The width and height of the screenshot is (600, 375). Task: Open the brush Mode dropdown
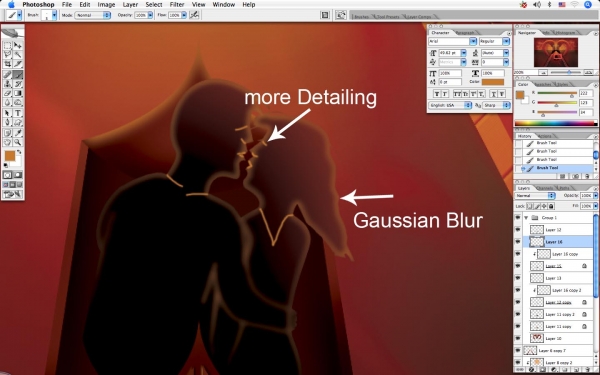click(x=93, y=15)
